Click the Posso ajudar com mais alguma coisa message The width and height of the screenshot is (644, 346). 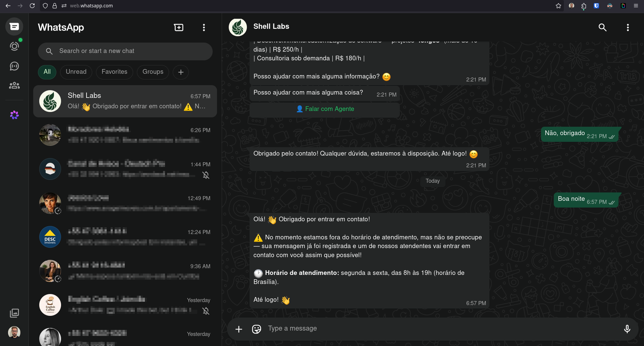324,94
